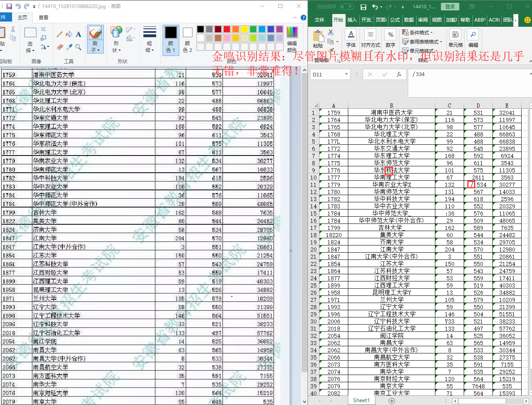Click the Excel cut scissors icon
The width and height of the screenshot is (532, 405).
point(331,32)
